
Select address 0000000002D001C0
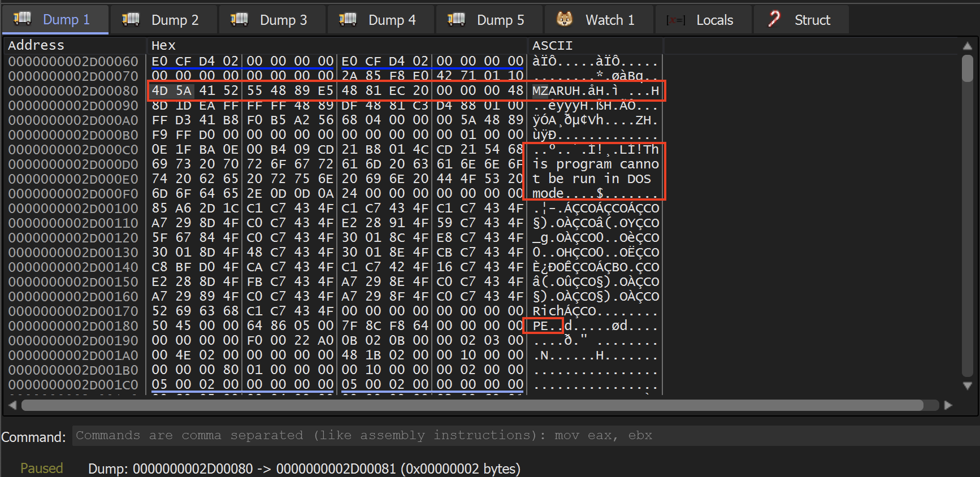[73, 384]
